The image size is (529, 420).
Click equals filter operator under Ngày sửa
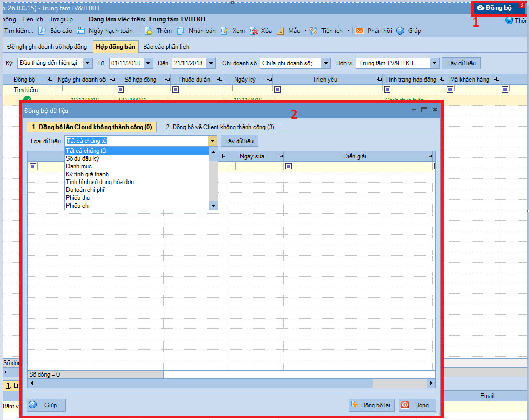pyautogui.click(x=231, y=166)
